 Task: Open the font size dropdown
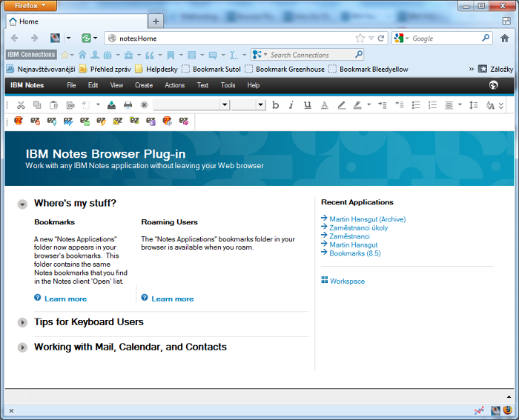261,105
